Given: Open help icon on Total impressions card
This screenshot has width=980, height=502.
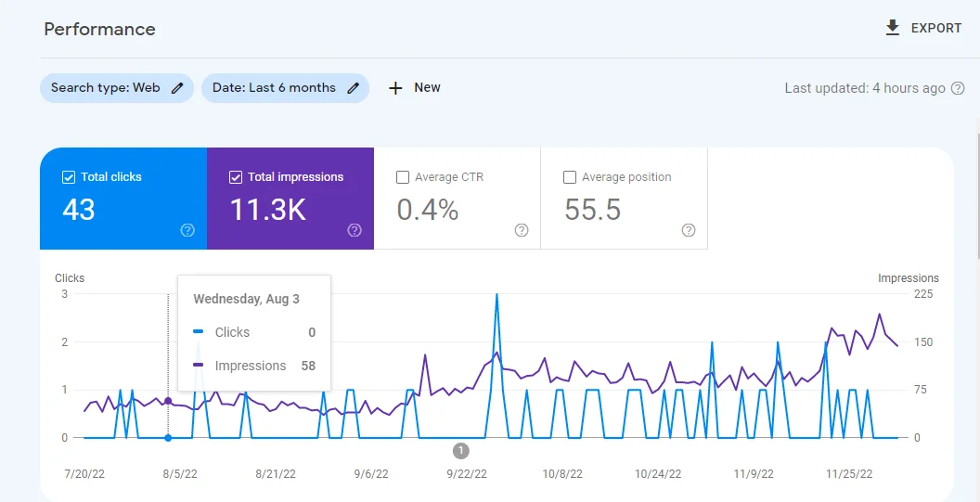Looking at the screenshot, I should pyautogui.click(x=355, y=230).
